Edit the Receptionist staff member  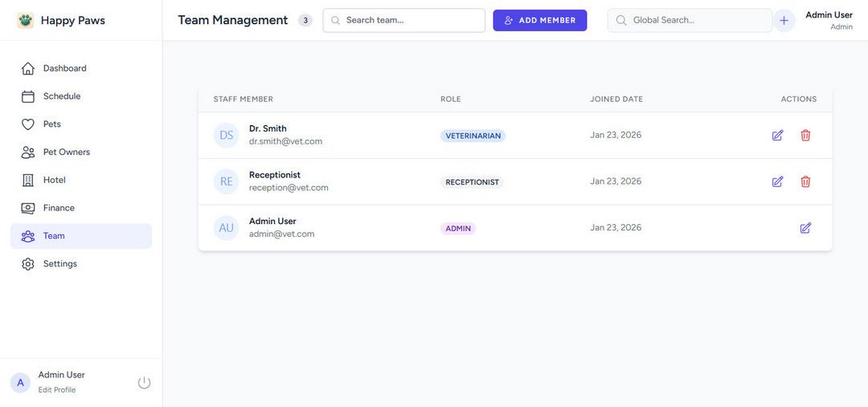(x=777, y=182)
